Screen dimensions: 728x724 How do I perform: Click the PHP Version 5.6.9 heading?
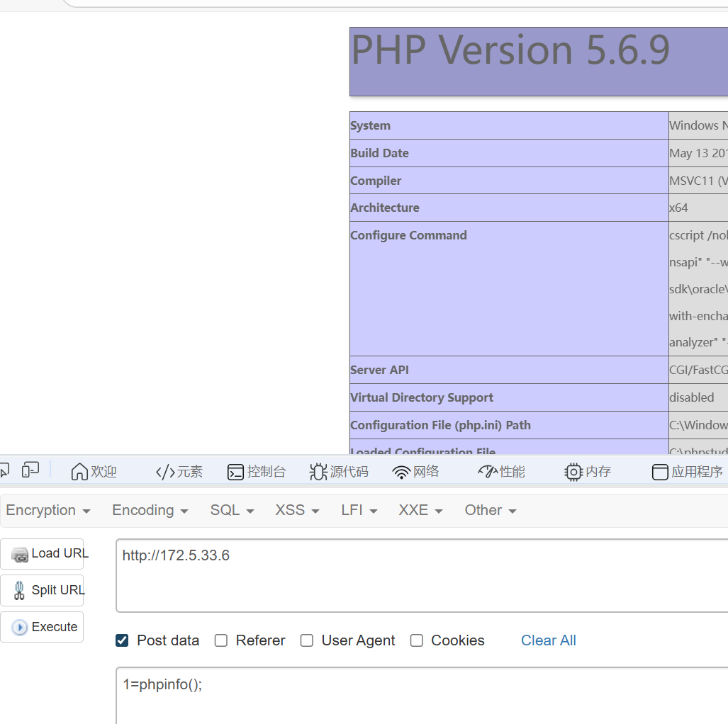[x=510, y=49]
